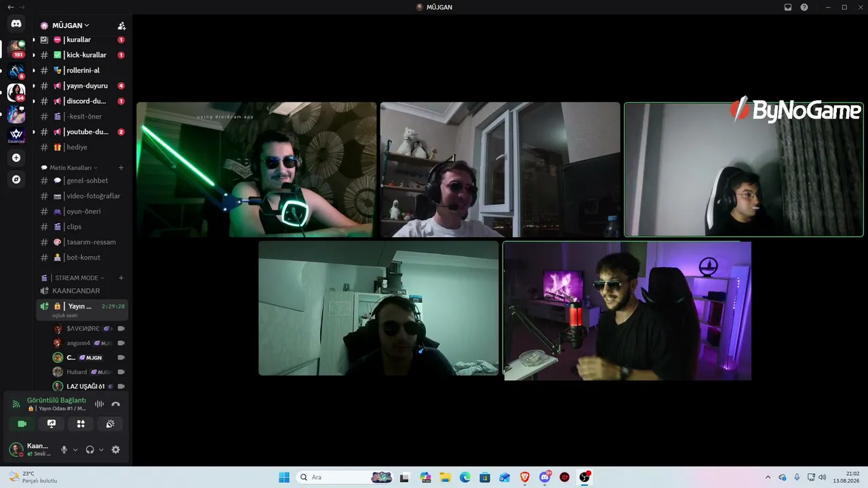This screenshot has height=488, width=868.
Task: Open the kurallar channel
Action: coord(83,39)
